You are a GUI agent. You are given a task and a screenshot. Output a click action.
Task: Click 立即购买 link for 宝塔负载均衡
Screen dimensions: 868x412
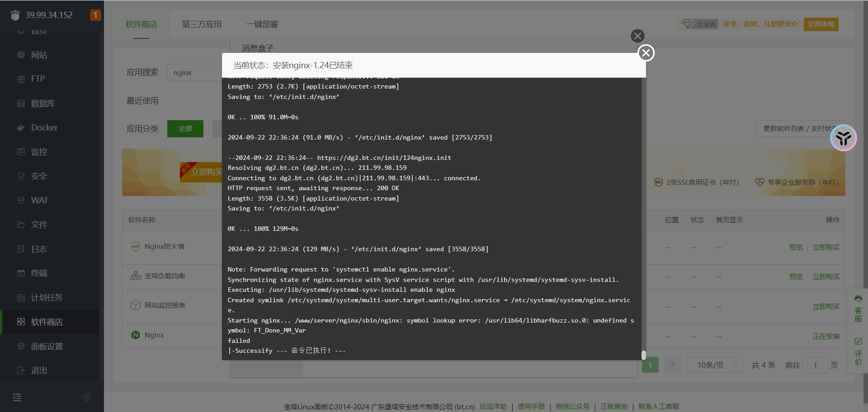click(x=826, y=277)
